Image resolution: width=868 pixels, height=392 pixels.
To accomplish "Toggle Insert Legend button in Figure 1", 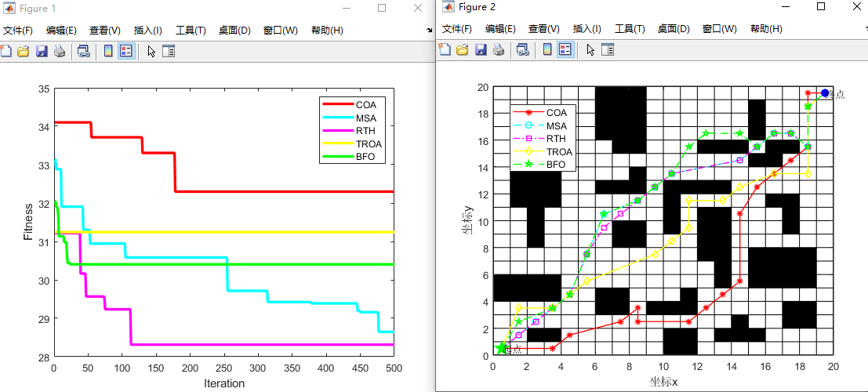I will (x=125, y=52).
